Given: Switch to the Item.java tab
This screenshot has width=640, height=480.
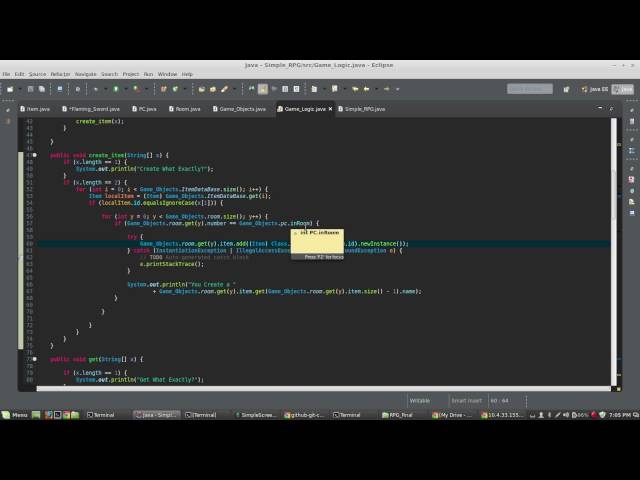Looking at the screenshot, I should click(35, 109).
